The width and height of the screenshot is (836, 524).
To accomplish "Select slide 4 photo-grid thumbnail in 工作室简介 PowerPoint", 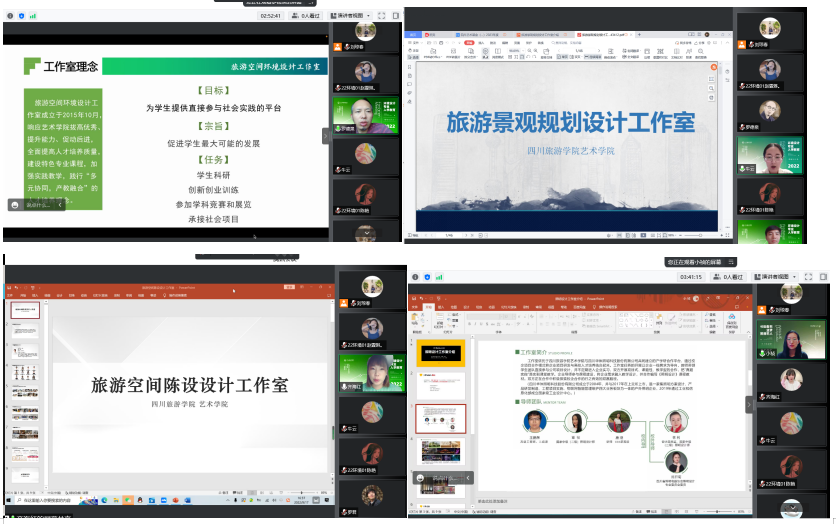I will [x=440, y=452].
